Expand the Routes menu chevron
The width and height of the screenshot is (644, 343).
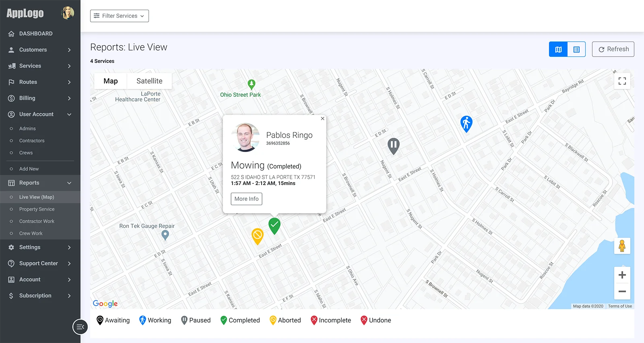[69, 82]
